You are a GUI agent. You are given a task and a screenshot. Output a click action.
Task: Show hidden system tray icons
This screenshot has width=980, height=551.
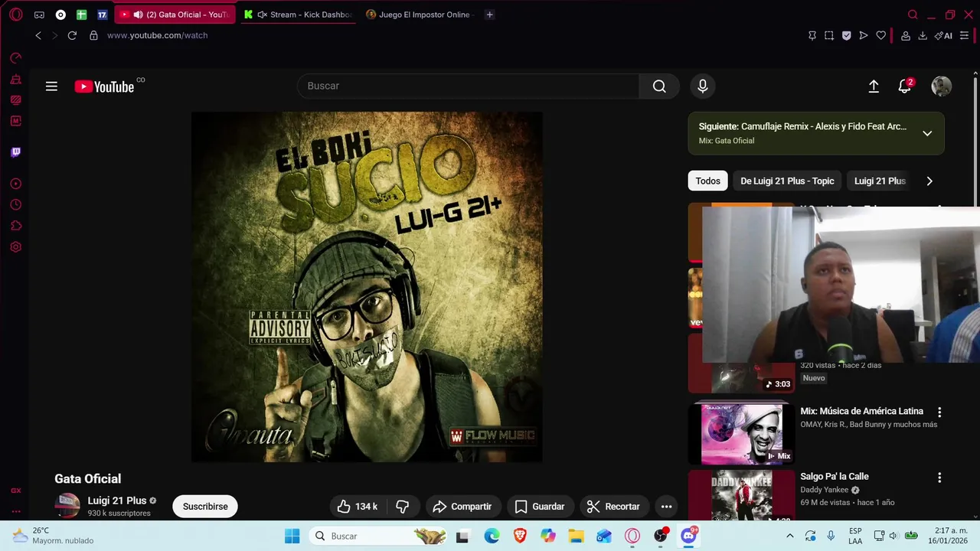tap(790, 536)
